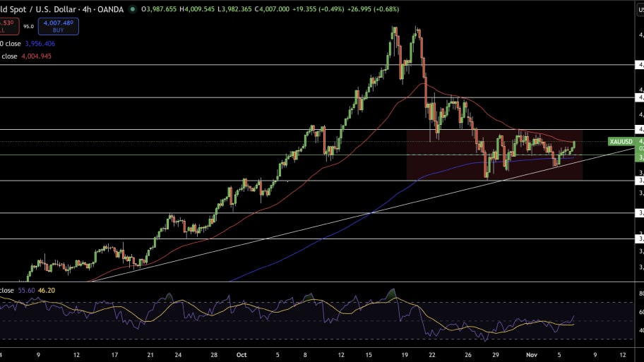Screen dimensions: 644x362
Task: Click the 80 level on RSI scale
Action: [x=640, y=293]
